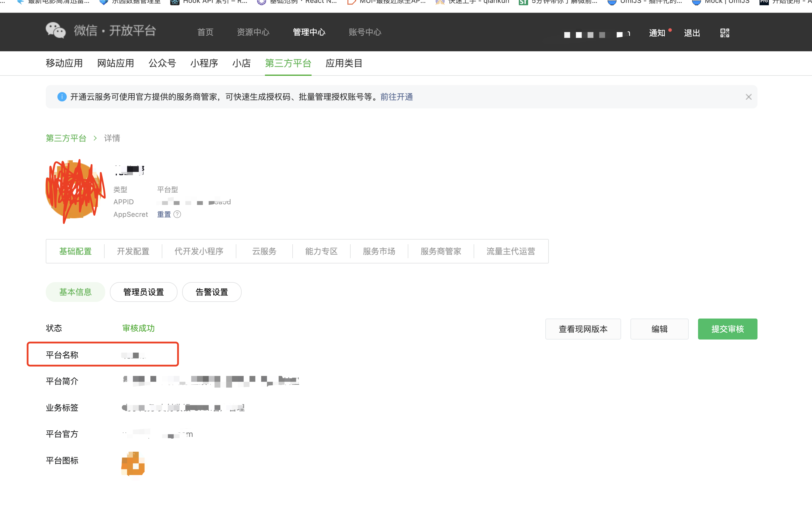Click 退出 to log out
Image resolution: width=812 pixels, height=517 pixels.
692,33
